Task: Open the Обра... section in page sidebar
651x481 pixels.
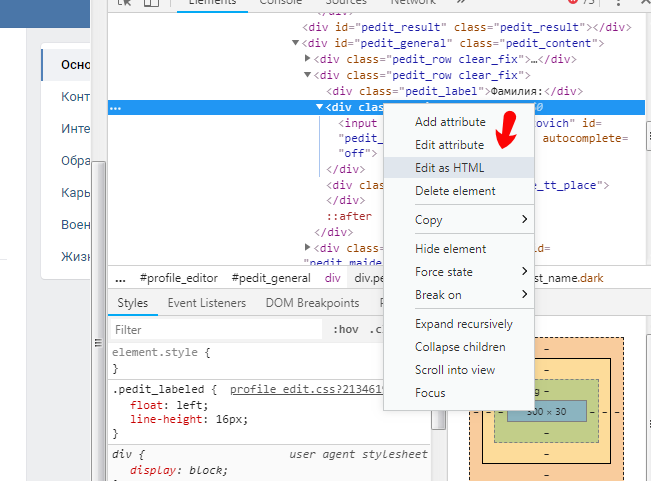Action: [75, 161]
